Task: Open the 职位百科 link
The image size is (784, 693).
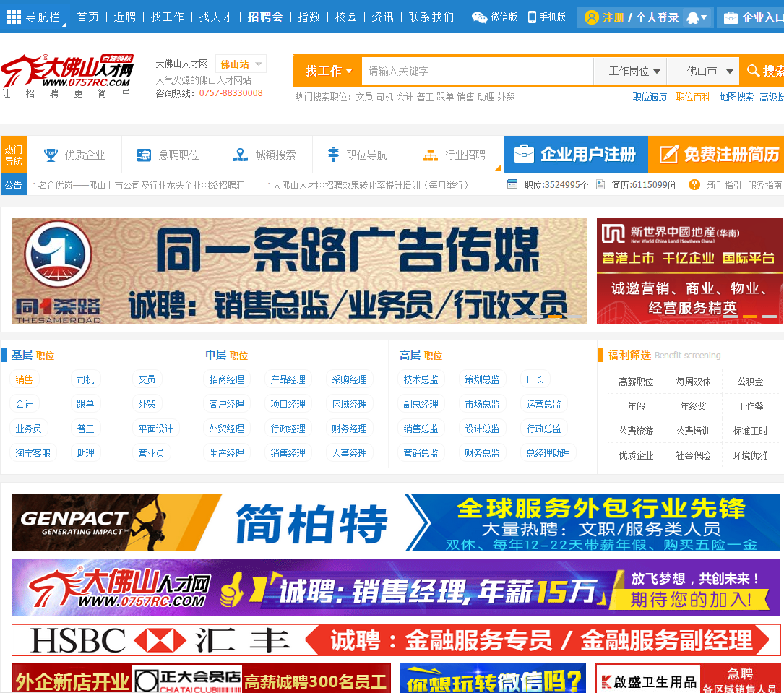Action: click(693, 97)
